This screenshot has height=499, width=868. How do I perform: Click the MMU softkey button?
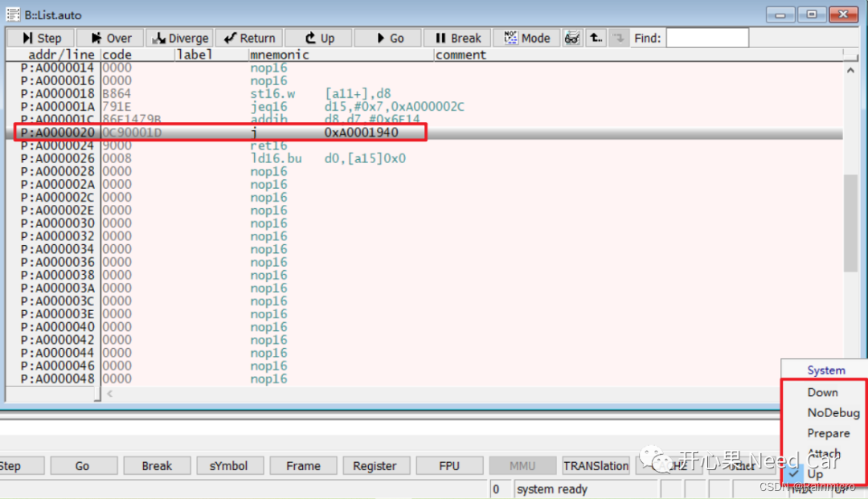522,466
